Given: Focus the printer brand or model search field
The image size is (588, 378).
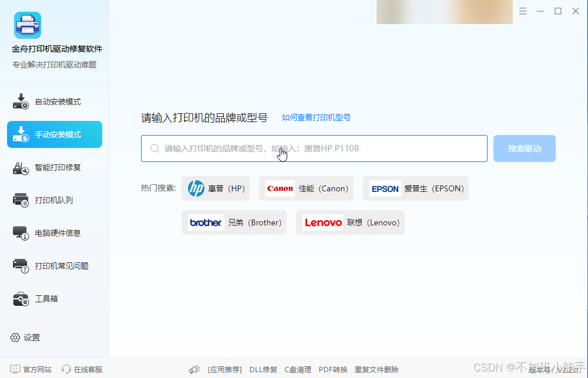Looking at the screenshot, I should 314,148.
